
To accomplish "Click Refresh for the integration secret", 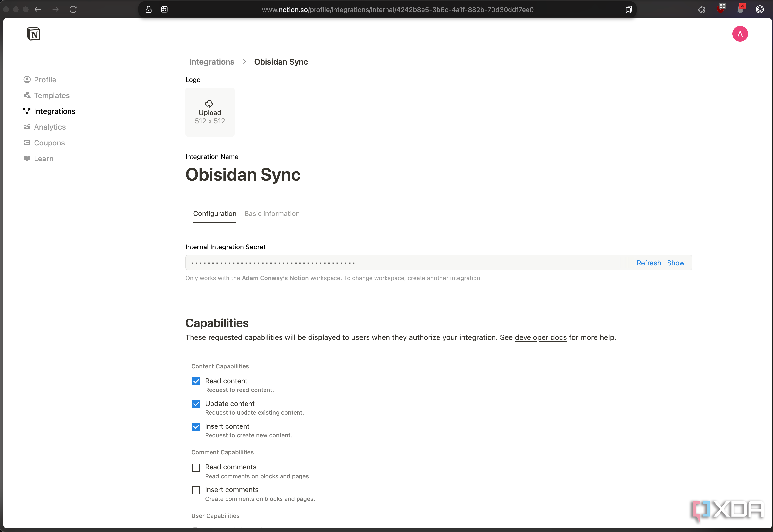I will point(648,263).
